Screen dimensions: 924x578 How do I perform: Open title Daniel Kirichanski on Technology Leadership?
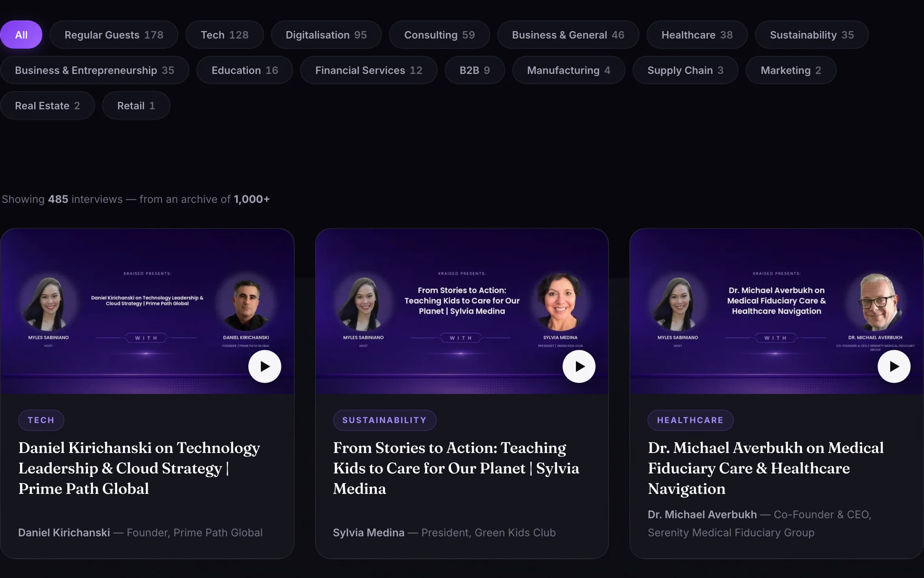[139, 468]
